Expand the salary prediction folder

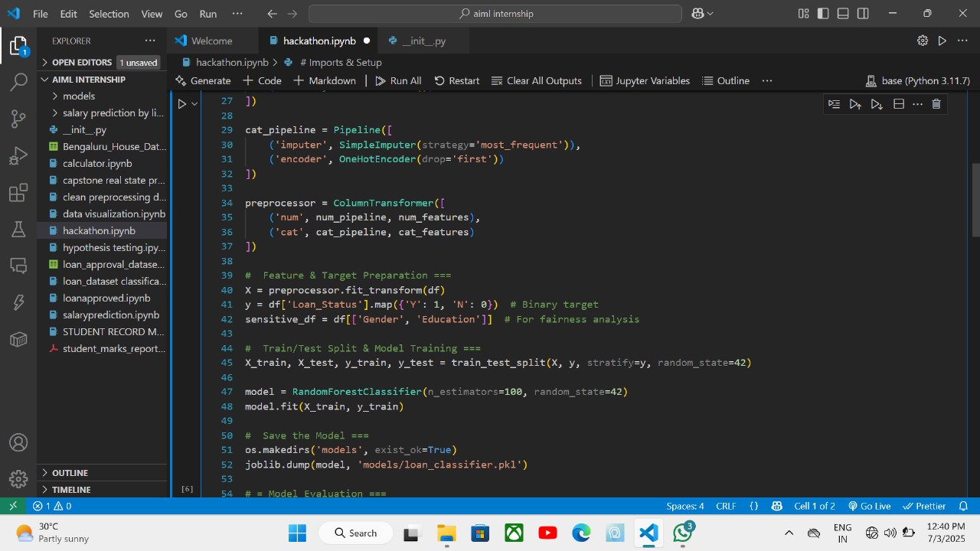tap(103, 112)
